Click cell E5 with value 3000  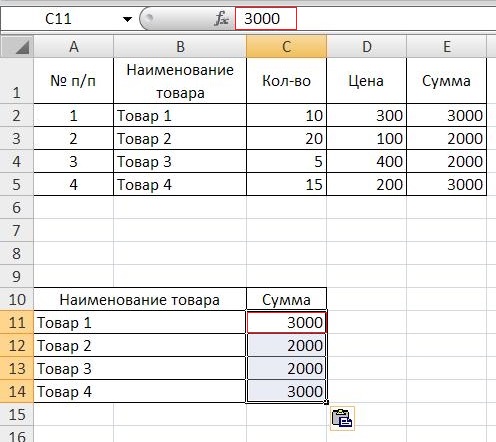[x=447, y=184]
